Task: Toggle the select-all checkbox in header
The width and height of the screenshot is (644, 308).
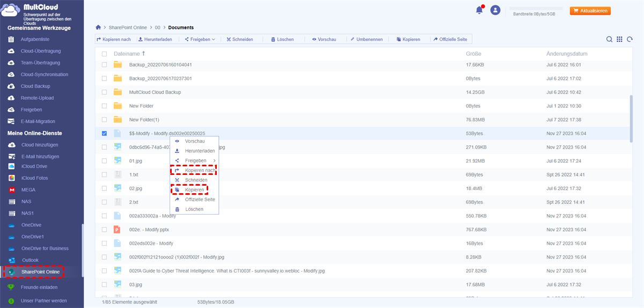Action: point(104,54)
